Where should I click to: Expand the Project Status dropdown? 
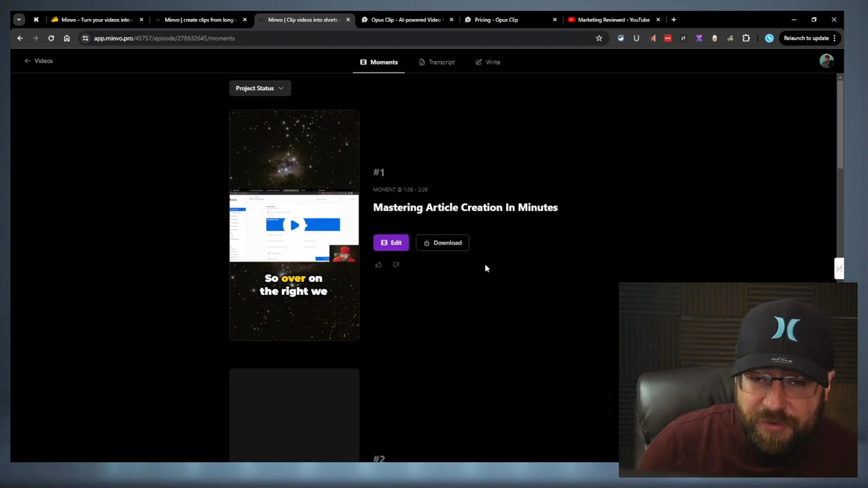tap(260, 88)
